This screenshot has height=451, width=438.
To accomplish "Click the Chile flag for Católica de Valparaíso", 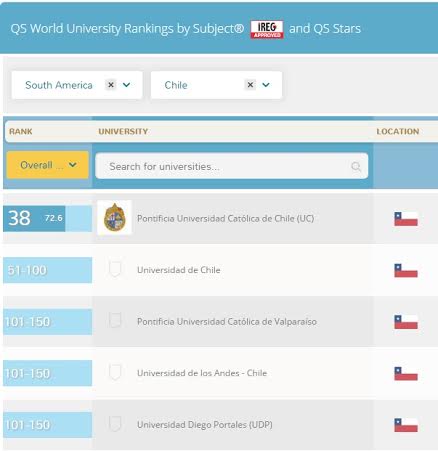I will [406, 322].
